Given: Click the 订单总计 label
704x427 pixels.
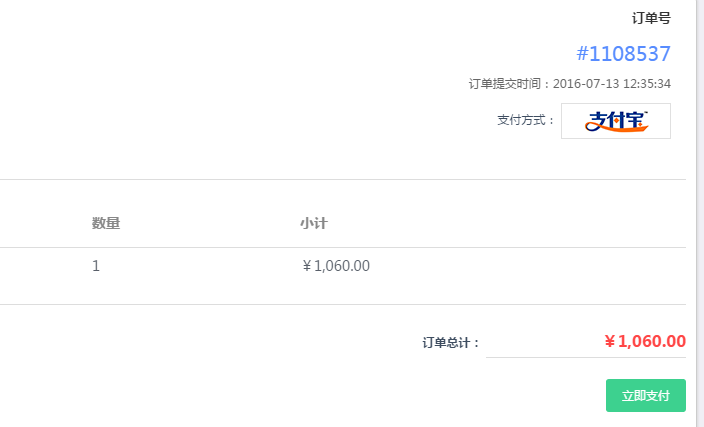Looking at the screenshot, I should (450, 342).
